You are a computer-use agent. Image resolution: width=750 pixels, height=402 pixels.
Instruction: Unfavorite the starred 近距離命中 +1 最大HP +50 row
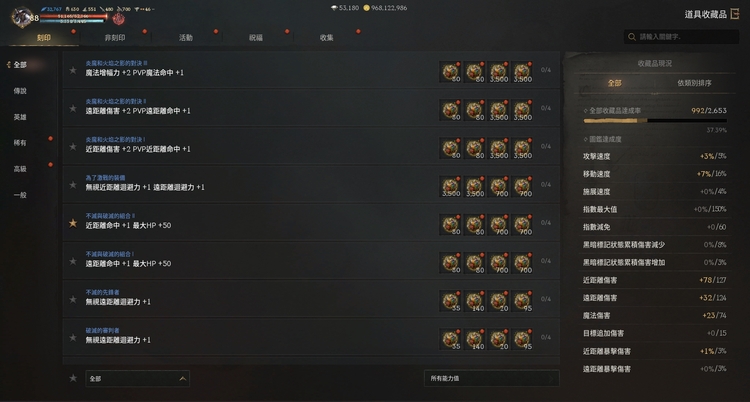point(73,223)
